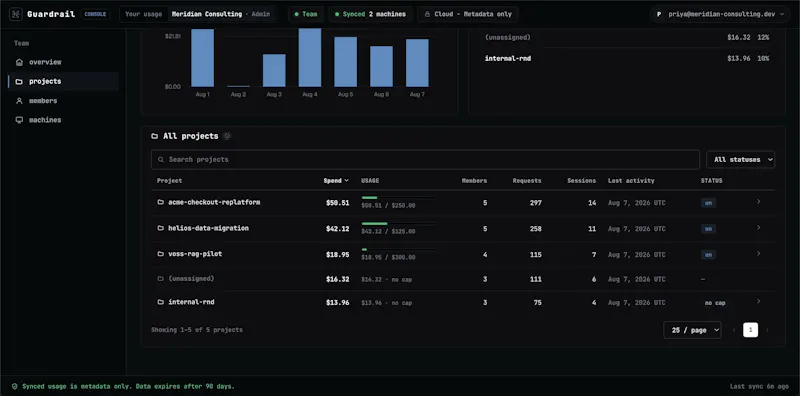This screenshot has height=396, width=800.
Task: Expand the helios-data-migration row chevron
Action: tap(758, 228)
